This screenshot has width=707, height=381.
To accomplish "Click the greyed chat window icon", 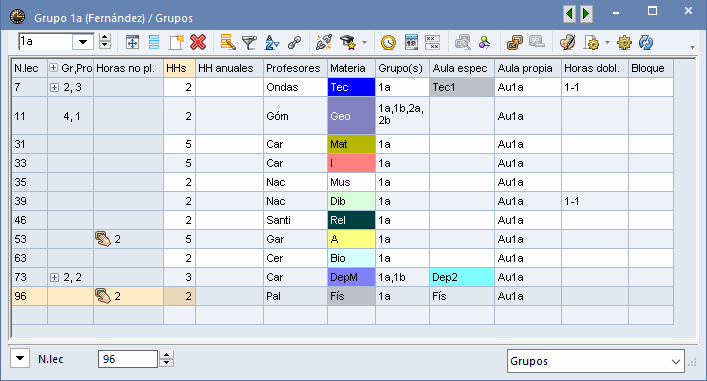I will point(537,42).
